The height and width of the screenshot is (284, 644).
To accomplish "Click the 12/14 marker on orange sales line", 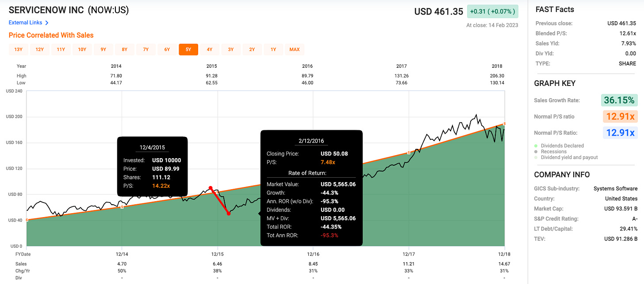I will coord(122,207).
